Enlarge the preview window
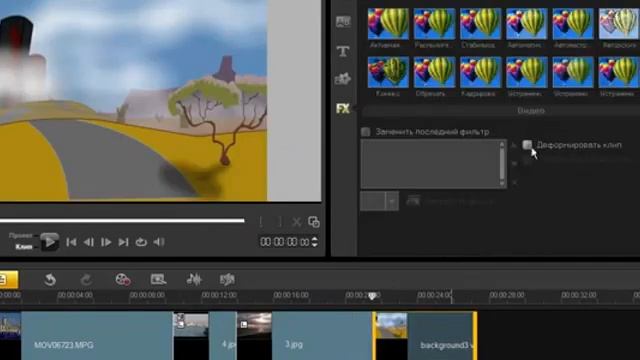The width and height of the screenshot is (640, 360). click(313, 222)
